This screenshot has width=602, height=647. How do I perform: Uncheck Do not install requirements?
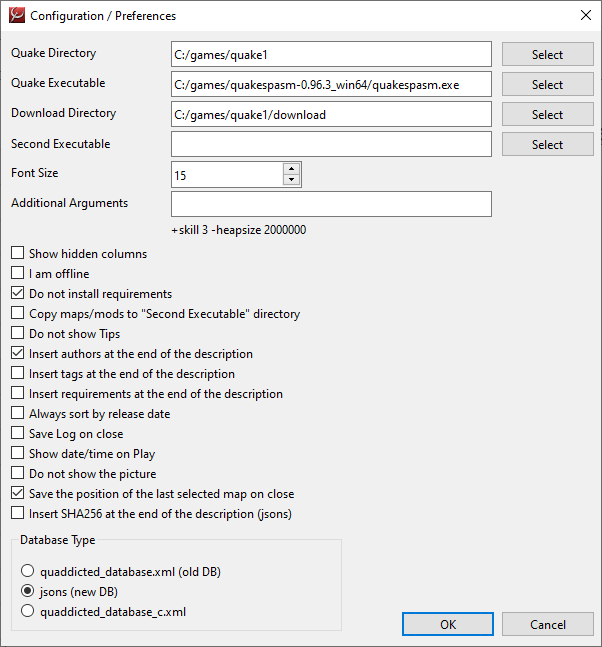coord(18,294)
